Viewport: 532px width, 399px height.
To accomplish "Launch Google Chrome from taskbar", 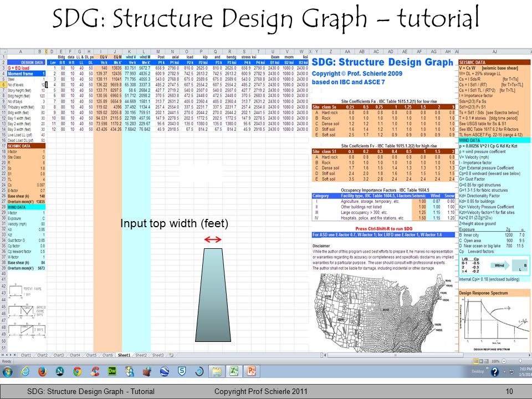I will point(78,371).
